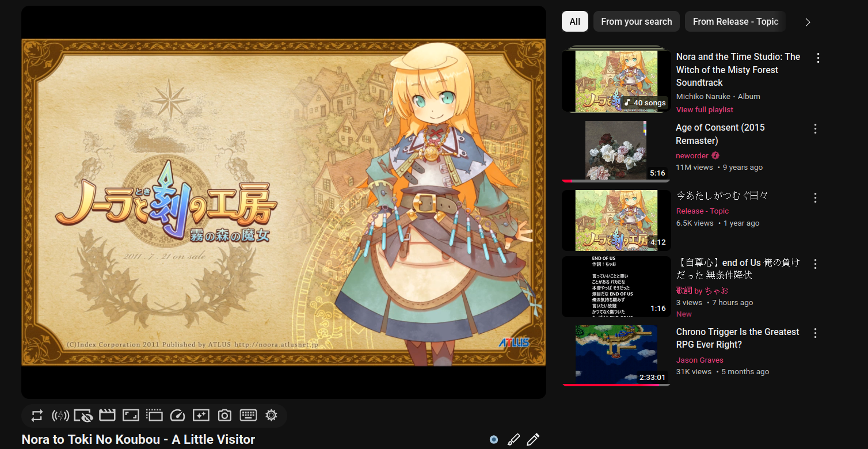Click the cinema clapperboard icon
Screen dimensions: 868x449
coord(108,415)
